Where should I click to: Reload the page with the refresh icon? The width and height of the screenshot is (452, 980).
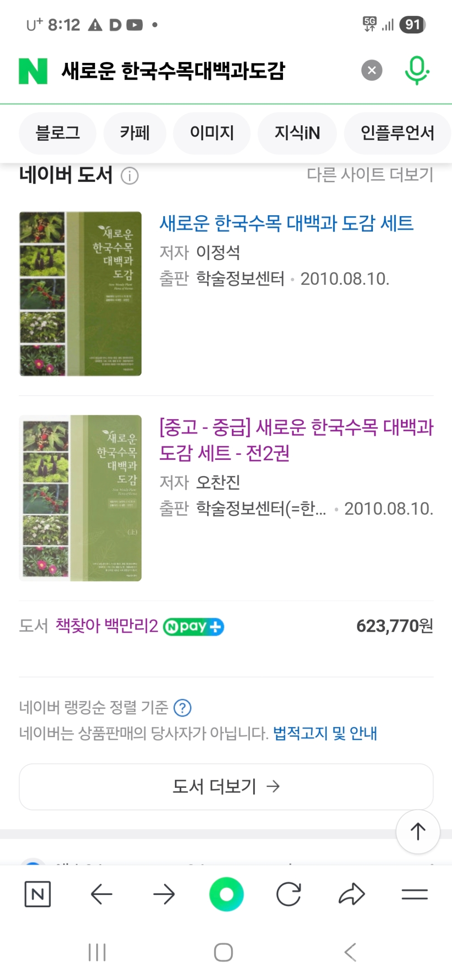[289, 894]
